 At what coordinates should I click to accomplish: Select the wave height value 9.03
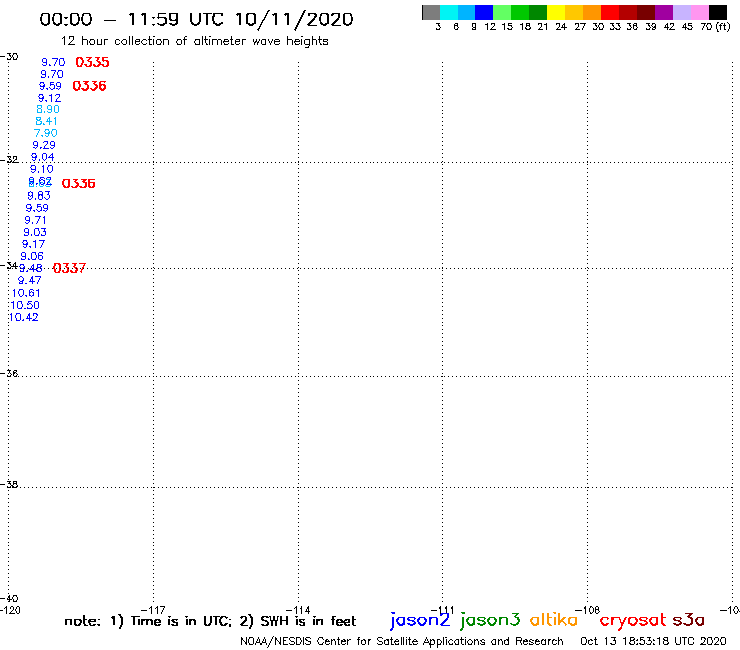[x=35, y=232]
